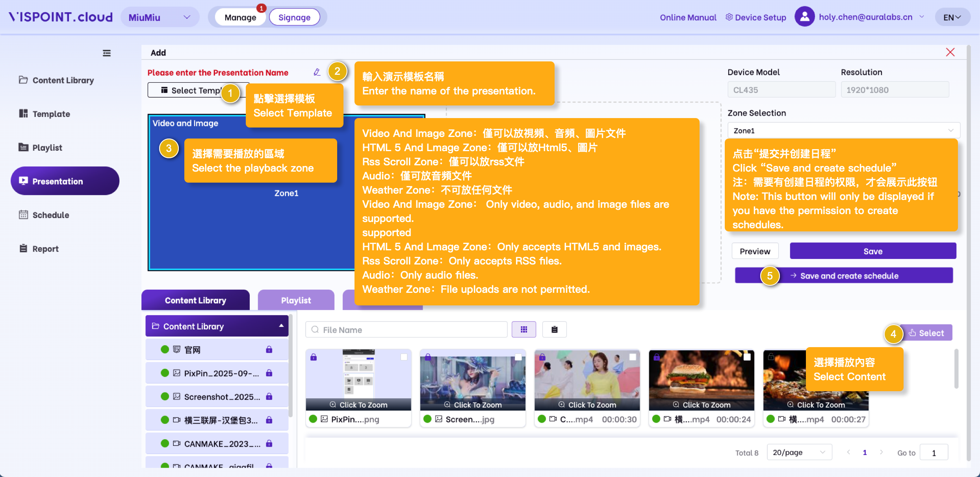Viewport: 980px width, 477px height.
Task: Tick checkbox on PixPin png thumbnail
Action: point(404,357)
